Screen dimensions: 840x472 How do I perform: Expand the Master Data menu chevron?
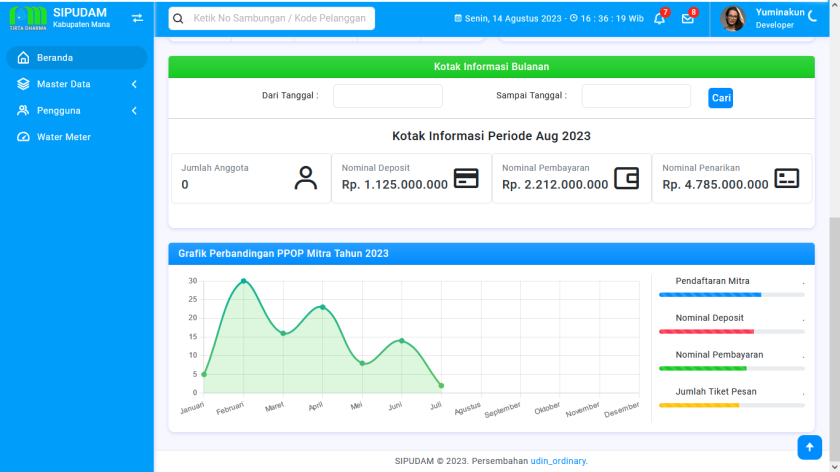click(x=134, y=84)
